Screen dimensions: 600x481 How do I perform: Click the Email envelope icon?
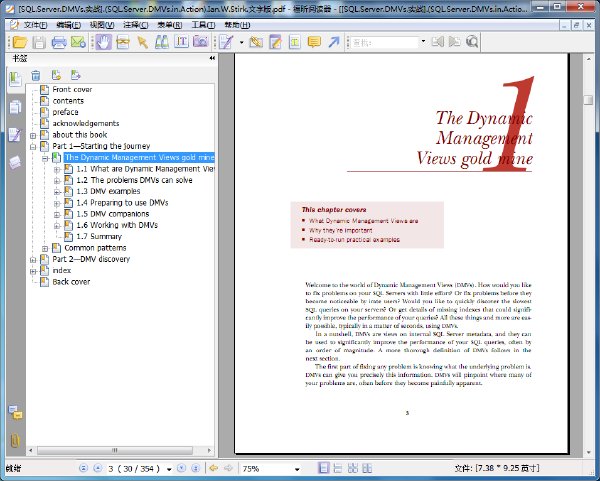coord(78,42)
